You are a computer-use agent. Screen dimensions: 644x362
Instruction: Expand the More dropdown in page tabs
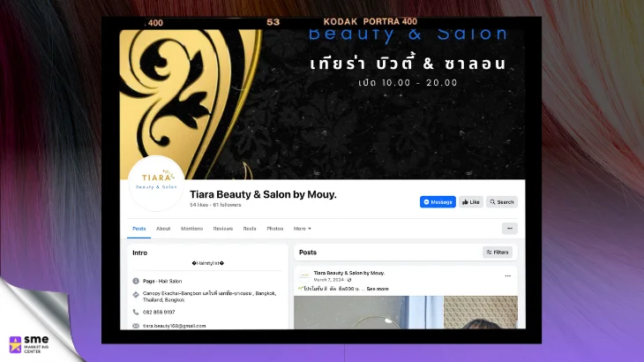302,229
